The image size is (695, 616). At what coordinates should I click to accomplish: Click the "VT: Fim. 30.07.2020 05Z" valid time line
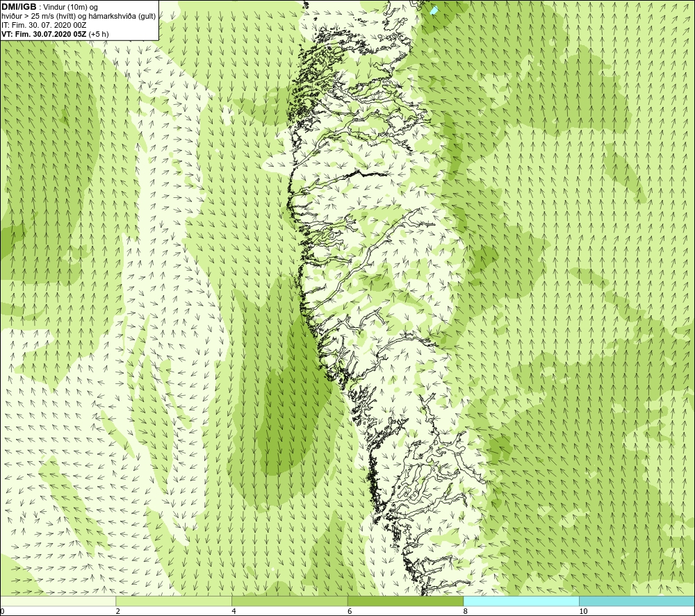(44, 34)
